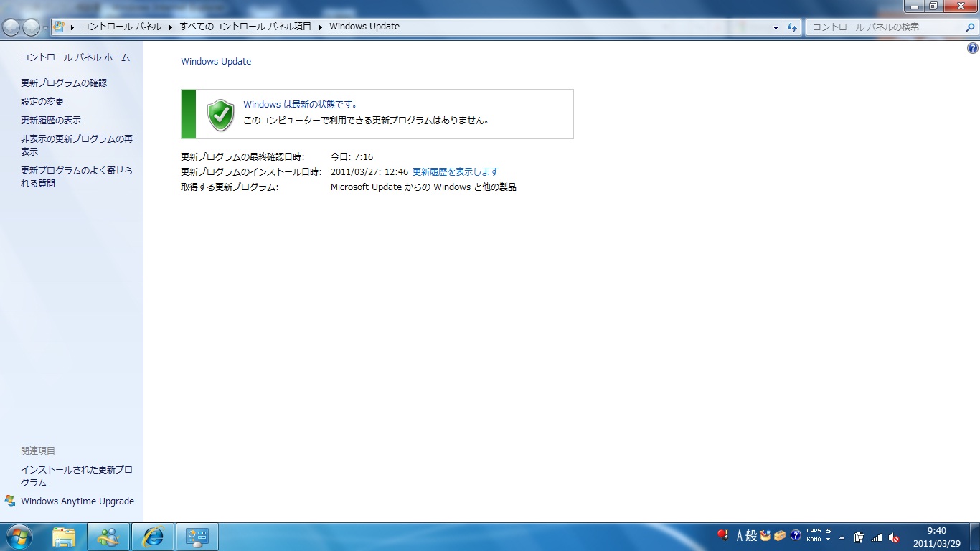Open インストールされた更新プログラム link

pyautogui.click(x=77, y=476)
